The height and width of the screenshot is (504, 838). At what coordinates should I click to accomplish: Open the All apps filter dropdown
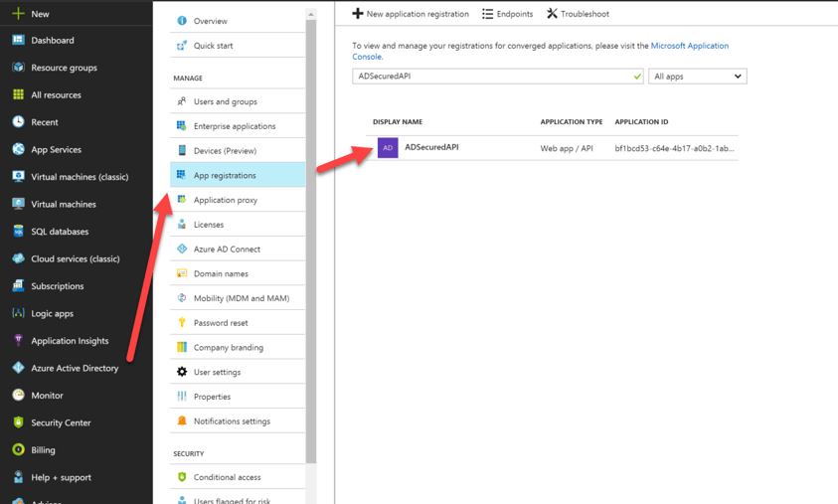click(698, 76)
